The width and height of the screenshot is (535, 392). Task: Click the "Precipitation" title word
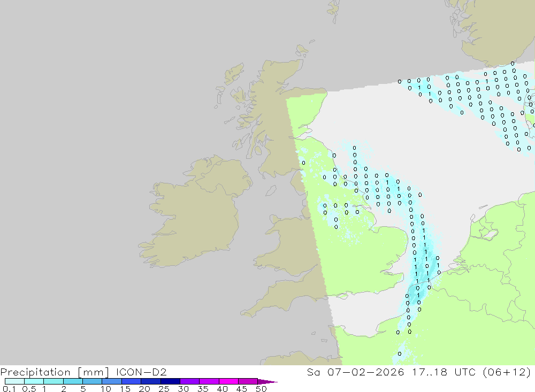(x=35, y=372)
